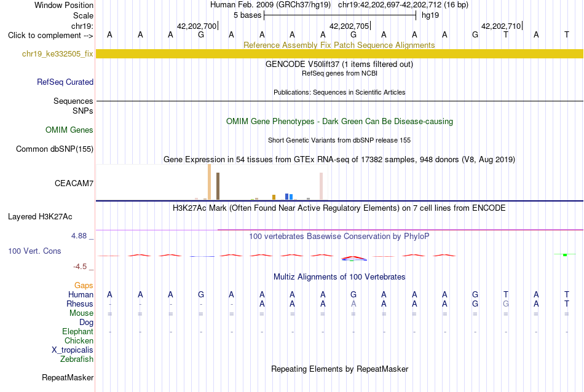Click the 100 vertebrates Basewise Conservation by PhyloP title
This screenshot has width=584, height=392.
point(339,237)
